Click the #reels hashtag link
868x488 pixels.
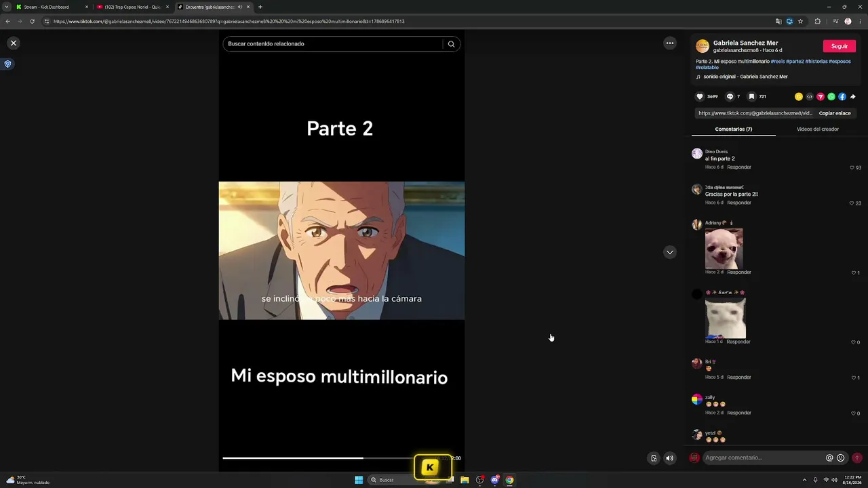point(778,62)
